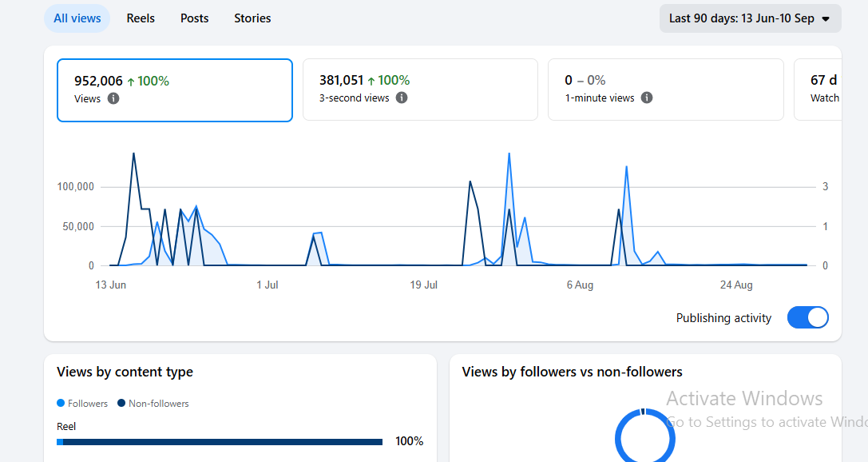Click the green up arrow on Views card
The width and height of the screenshot is (868, 462).
[x=131, y=82]
